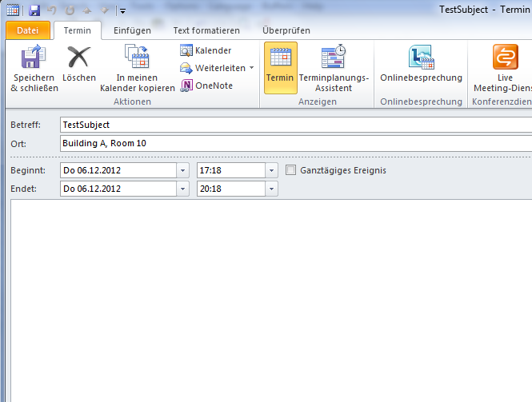Expand the 17:18 start time dropdown
This screenshot has width=532, height=402.
click(x=271, y=170)
